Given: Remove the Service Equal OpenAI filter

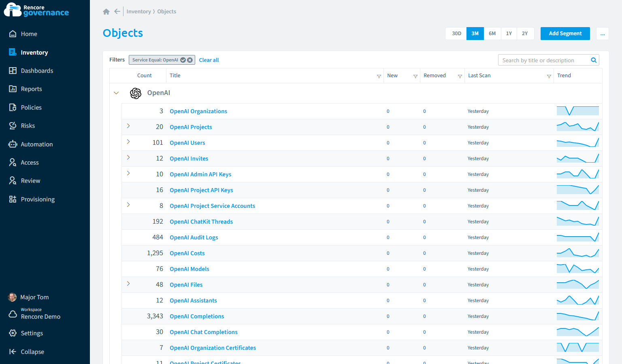Looking at the screenshot, I should click(x=190, y=60).
